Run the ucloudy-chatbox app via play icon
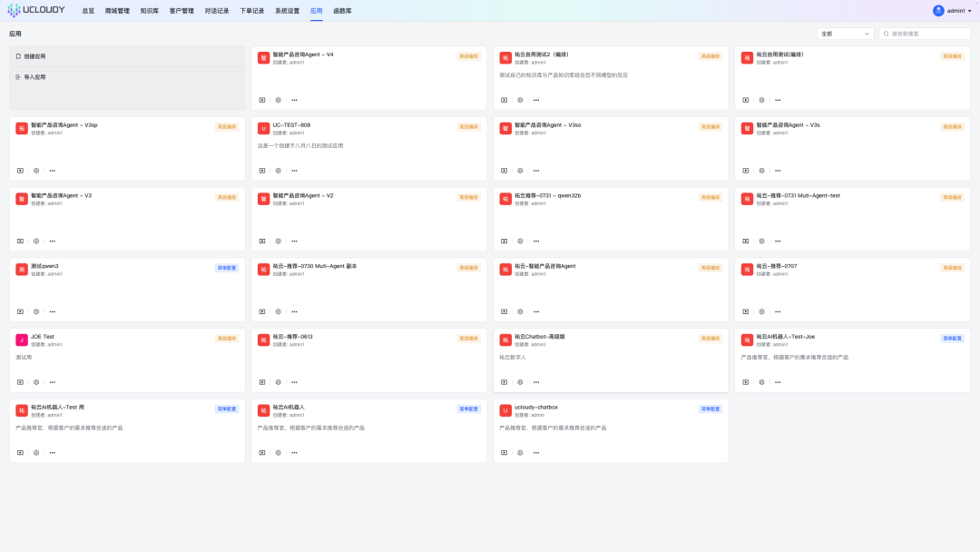Image resolution: width=980 pixels, height=552 pixels. tap(504, 452)
